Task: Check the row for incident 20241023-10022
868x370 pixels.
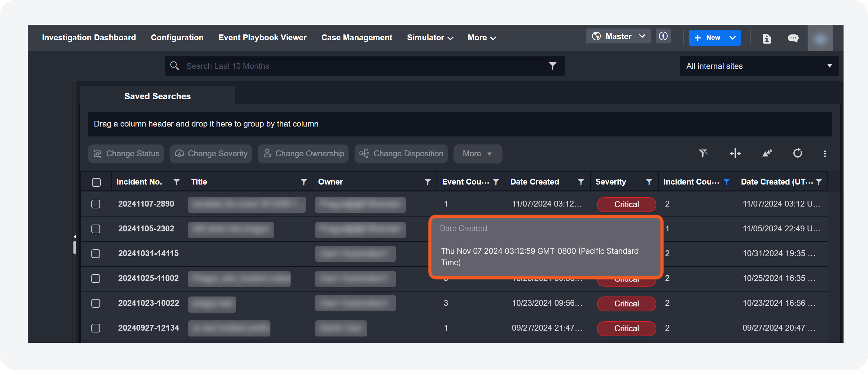Action: coord(96,303)
